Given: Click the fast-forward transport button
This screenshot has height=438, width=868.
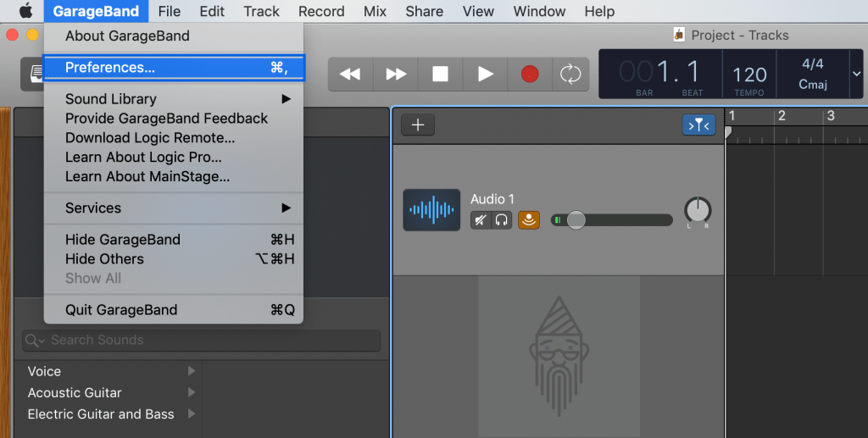Looking at the screenshot, I should click(396, 74).
